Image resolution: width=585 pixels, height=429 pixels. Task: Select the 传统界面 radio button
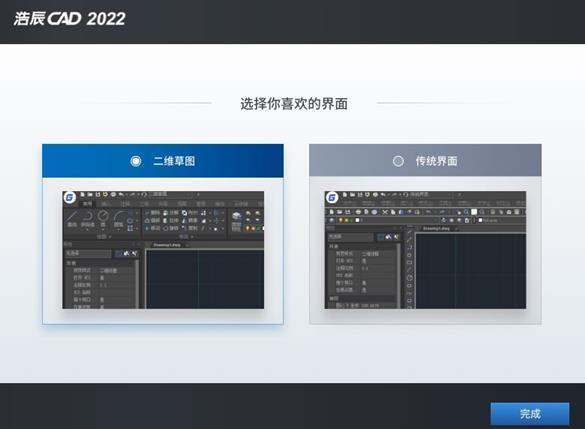click(x=398, y=161)
